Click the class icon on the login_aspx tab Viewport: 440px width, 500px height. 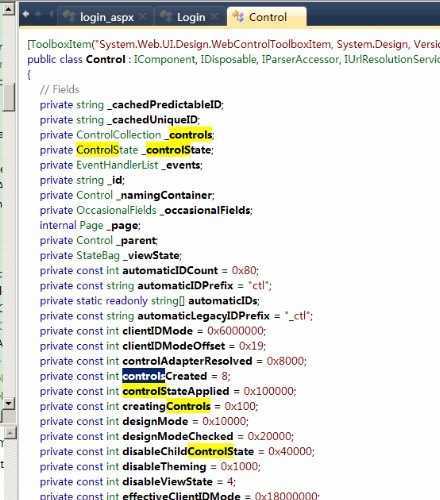[69, 16]
